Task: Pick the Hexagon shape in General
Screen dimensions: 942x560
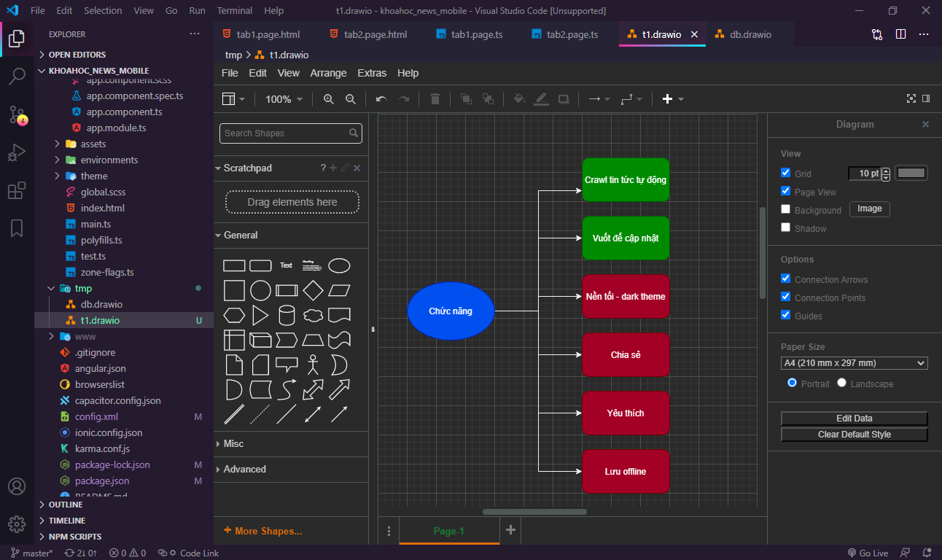Action: (x=234, y=315)
